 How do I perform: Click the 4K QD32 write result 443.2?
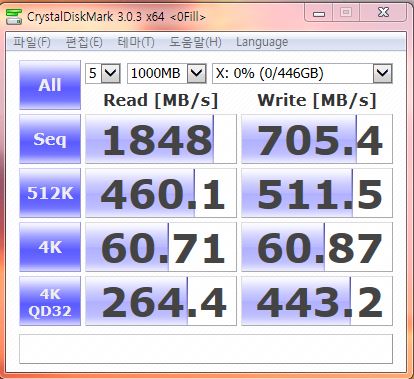(317, 301)
